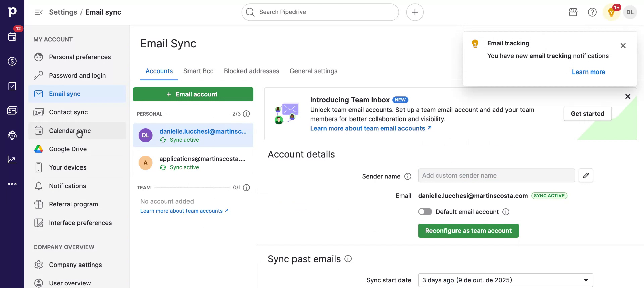
Task: Switch to the General settings tab
Action: (313, 71)
